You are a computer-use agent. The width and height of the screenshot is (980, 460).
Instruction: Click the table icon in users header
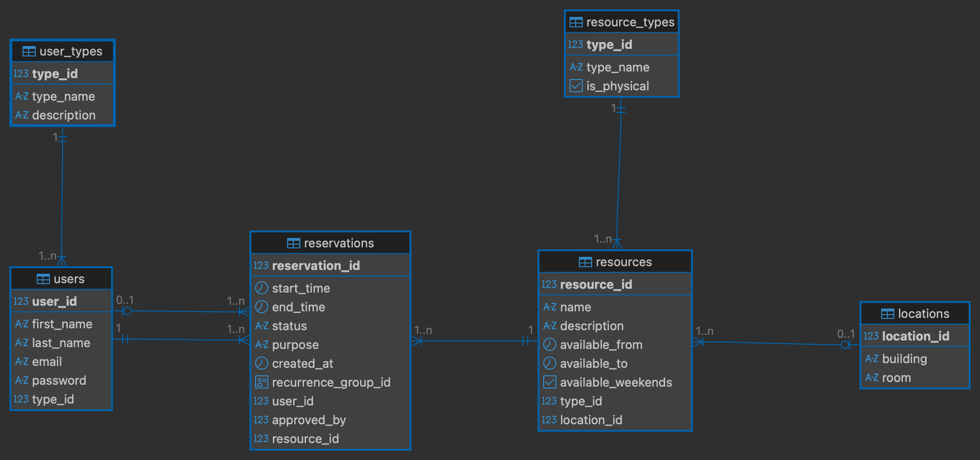43,279
